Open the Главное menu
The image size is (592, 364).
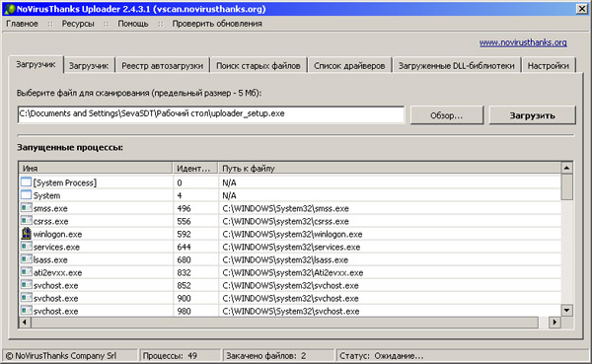coord(22,24)
